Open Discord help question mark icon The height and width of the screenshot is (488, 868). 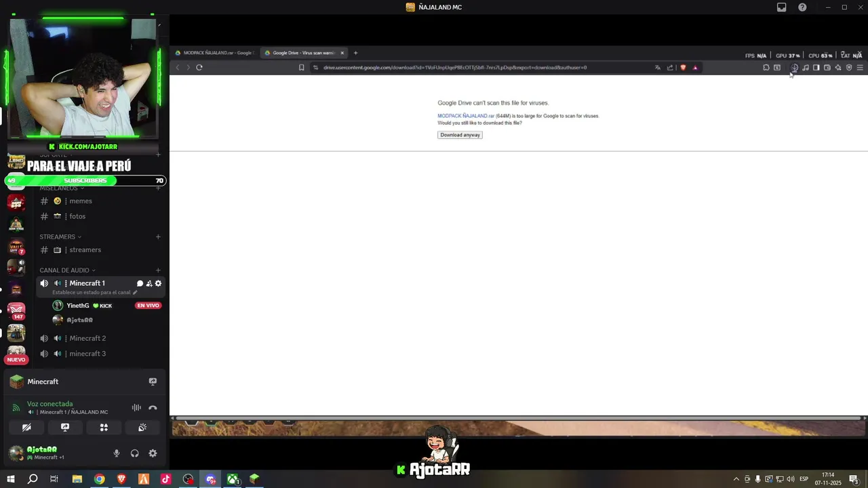tap(802, 7)
